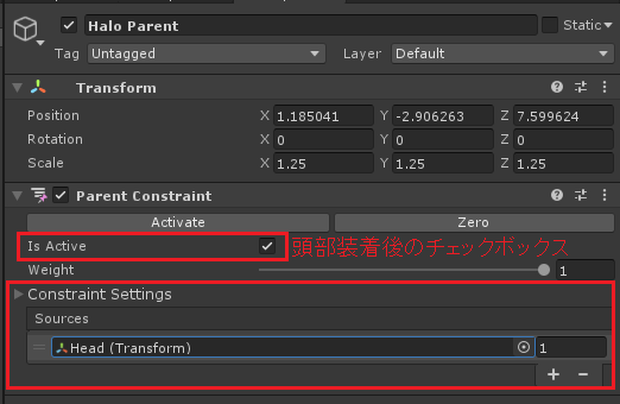Open Parent Constraint three-dot menu
Screen dimensions: 620x404
tap(604, 194)
